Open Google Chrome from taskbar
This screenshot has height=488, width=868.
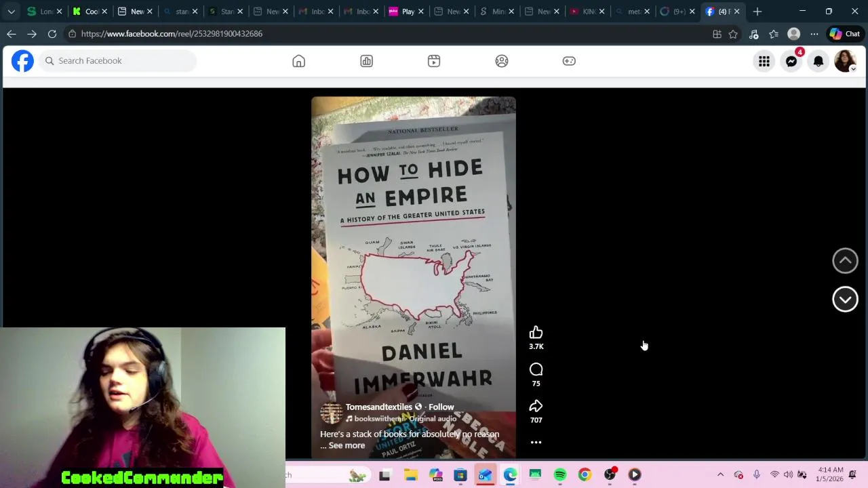coord(585,475)
